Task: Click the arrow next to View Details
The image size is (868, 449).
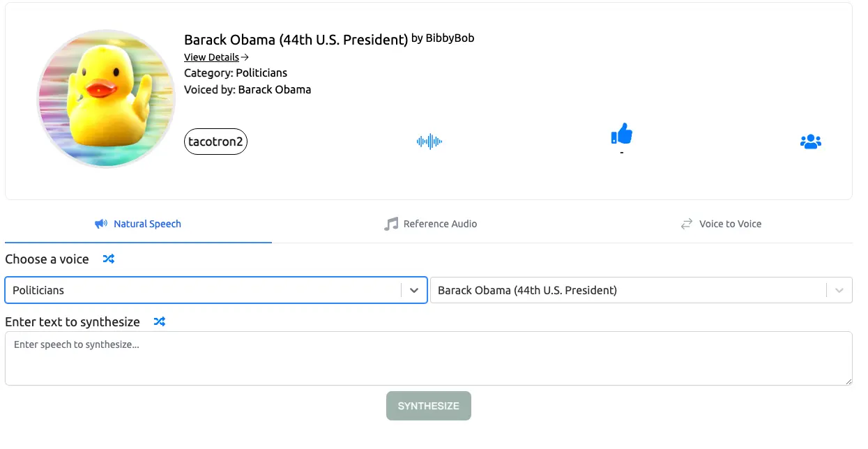Action: point(245,57)
